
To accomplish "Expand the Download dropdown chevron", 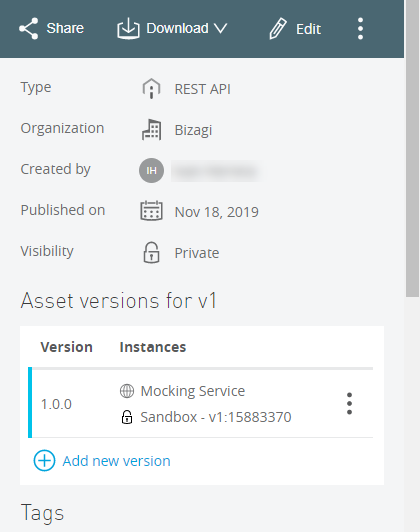I will point(221,28).
